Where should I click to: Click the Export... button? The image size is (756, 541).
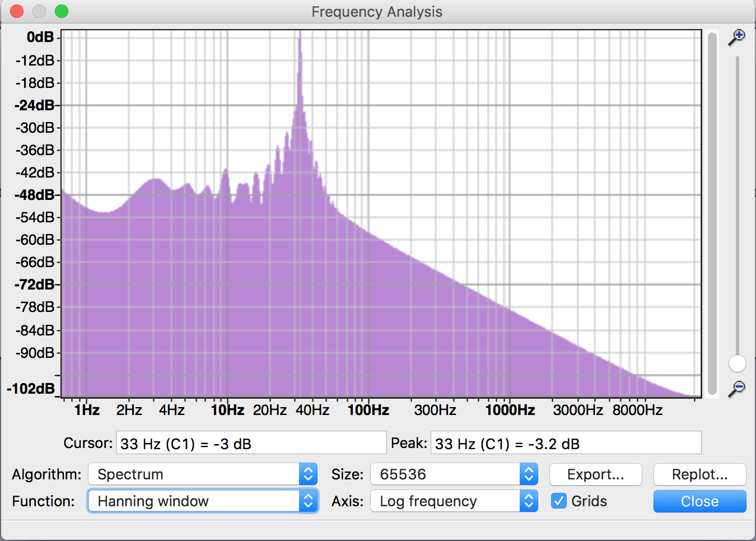[596, 474]
